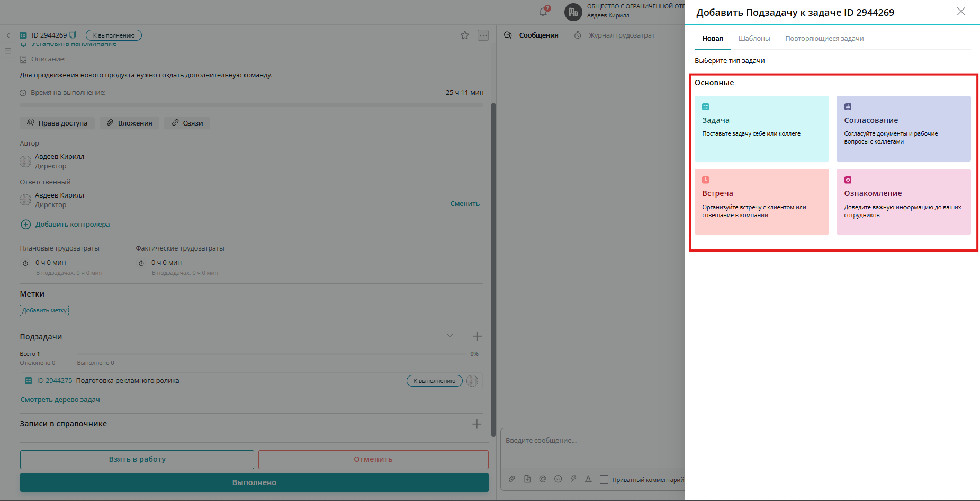Viewport: 980px width, 501px height.
Task: Mark the task as favorite with the star
Action: [x=465, y=35]
